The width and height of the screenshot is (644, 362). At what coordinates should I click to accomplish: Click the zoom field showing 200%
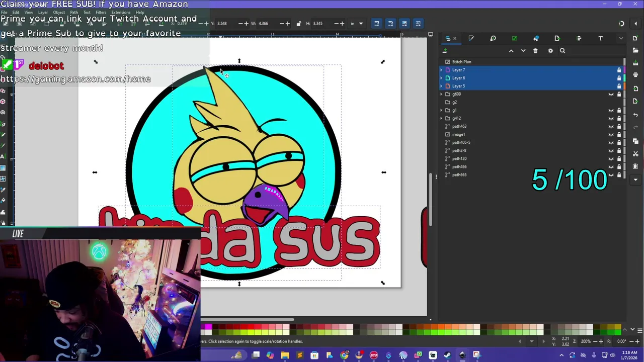[x=586, y=341]
